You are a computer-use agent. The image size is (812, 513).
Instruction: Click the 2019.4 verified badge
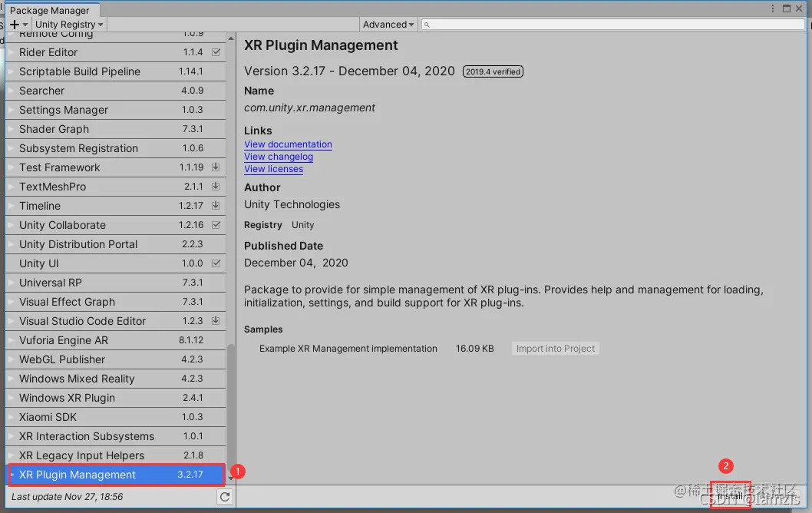pyautogui.click(x=493, y=71)
